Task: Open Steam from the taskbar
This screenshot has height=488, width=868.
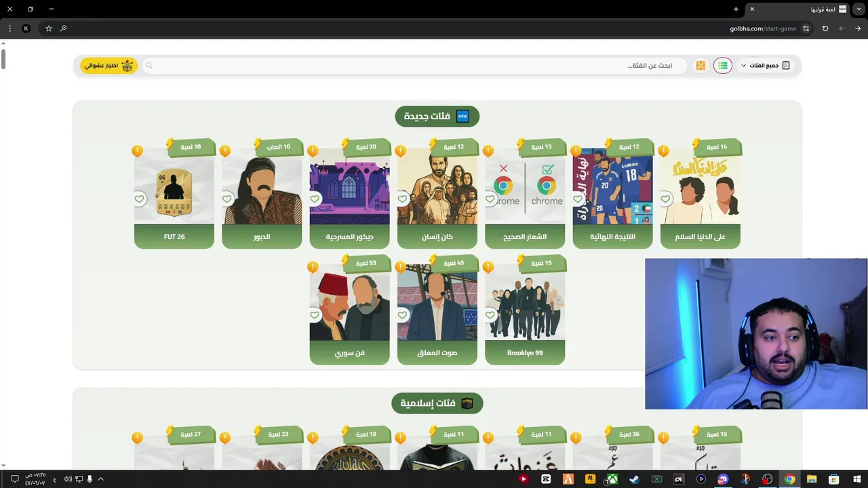Action: (x=634, y=479)
